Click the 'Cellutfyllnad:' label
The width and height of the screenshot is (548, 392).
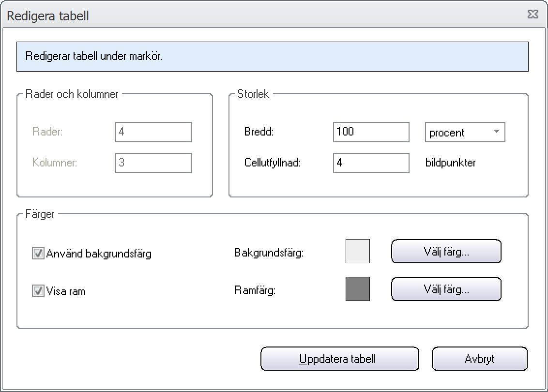(x=272, y=163)
